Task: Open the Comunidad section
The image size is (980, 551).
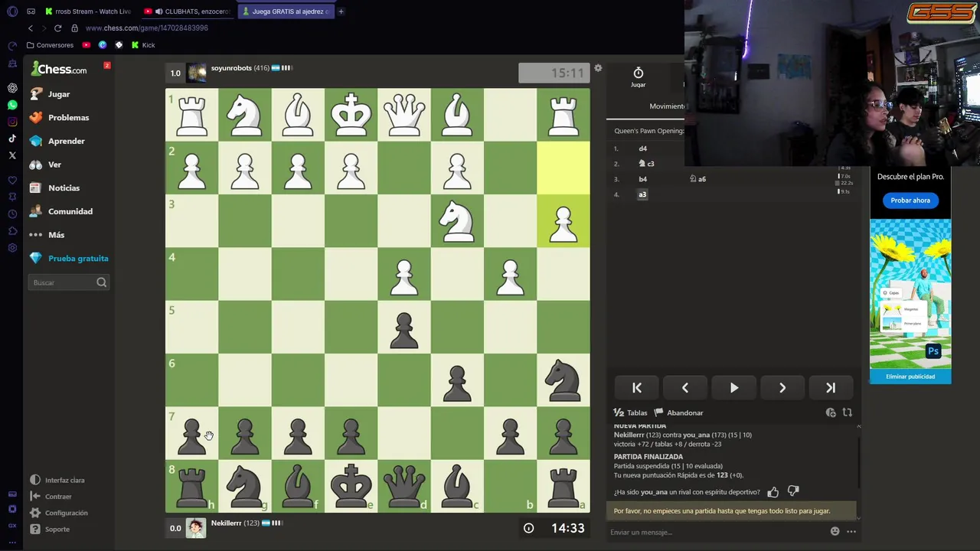Action: pyautogui.click(x=60, y=211)
